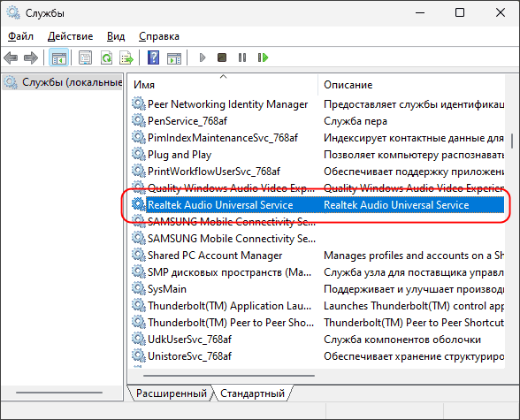Click the gear icon beside UdkUserSvc_768af

(138, 339)
